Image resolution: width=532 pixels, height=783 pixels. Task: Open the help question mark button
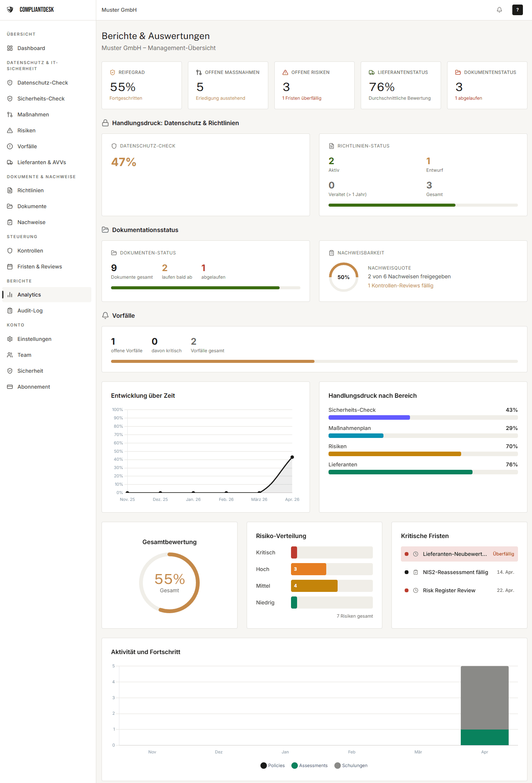pyautogui.click(x=517, y=10)
